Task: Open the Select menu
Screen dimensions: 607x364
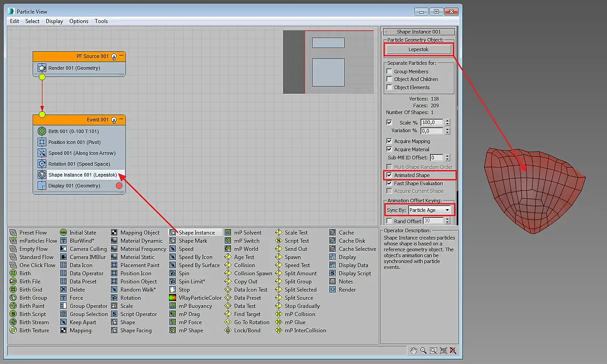Action: [x=32, y=21]
